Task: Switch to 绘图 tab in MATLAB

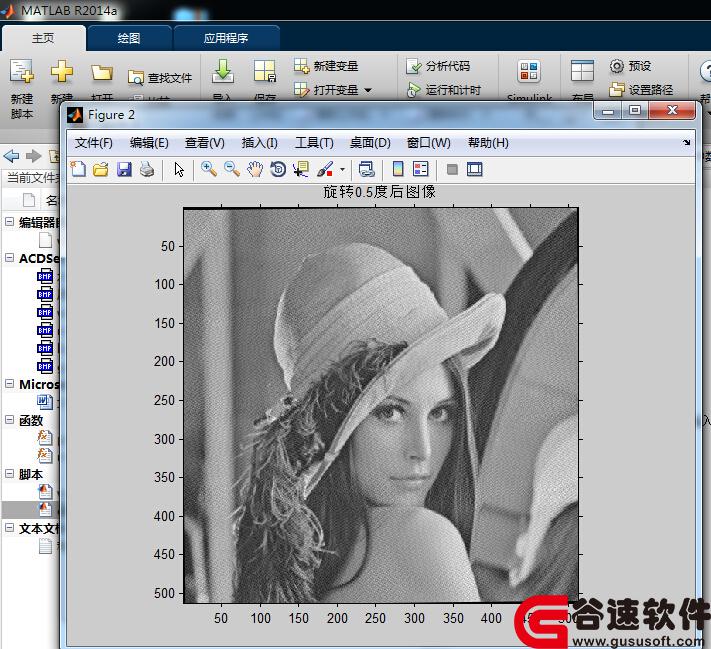Action: click(x=129, y=38)
